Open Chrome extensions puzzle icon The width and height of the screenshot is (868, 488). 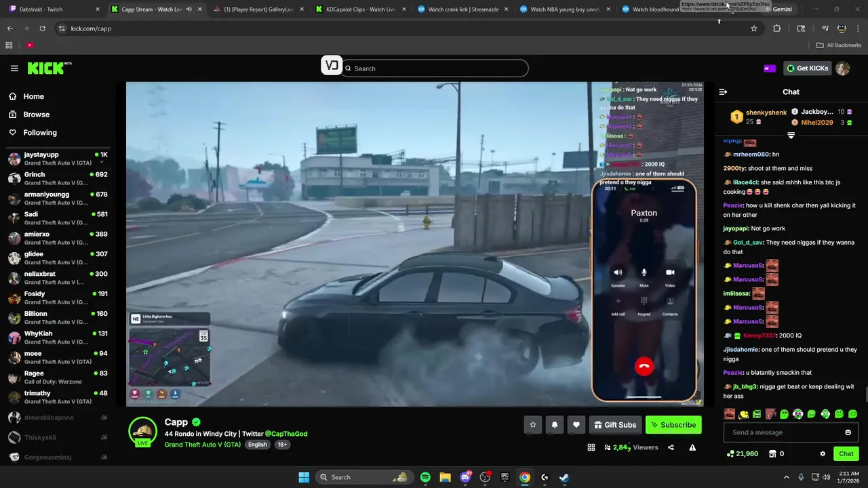click(777, 28)
